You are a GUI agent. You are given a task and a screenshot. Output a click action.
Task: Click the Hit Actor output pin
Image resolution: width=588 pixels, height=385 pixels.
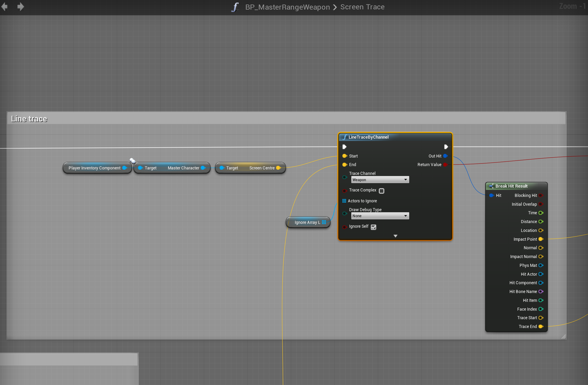coord(541,274)
